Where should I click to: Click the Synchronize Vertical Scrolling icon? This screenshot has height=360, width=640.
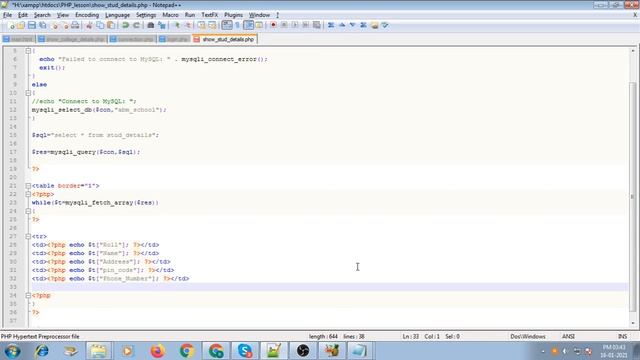click(x=201, y=25)
